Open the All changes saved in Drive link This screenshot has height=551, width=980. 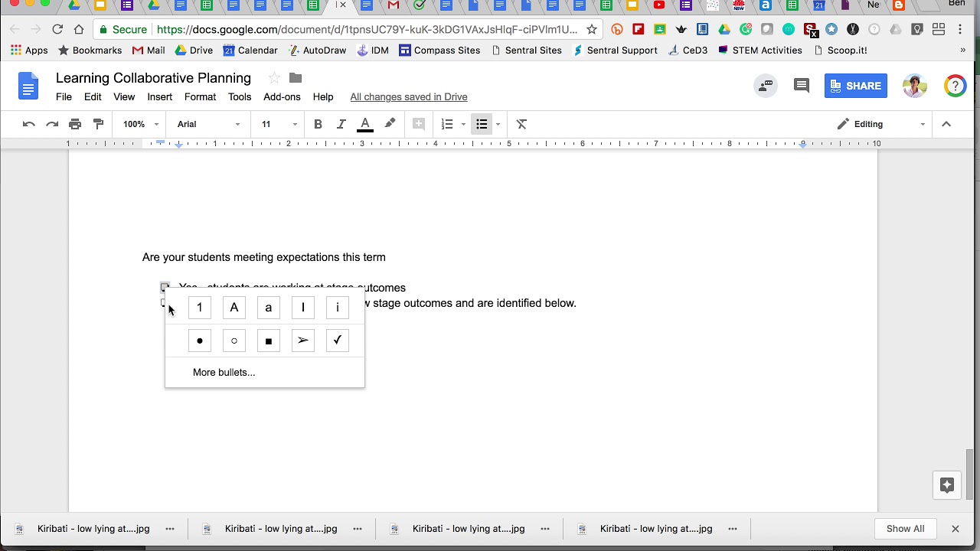click(409, 97)
